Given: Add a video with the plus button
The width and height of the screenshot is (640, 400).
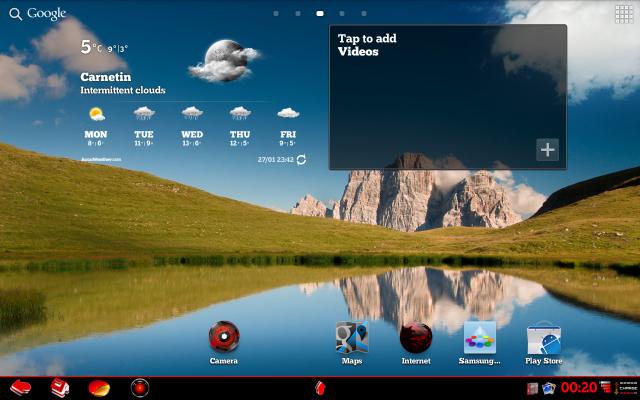Looking at the screenshot, I should 547,150.
